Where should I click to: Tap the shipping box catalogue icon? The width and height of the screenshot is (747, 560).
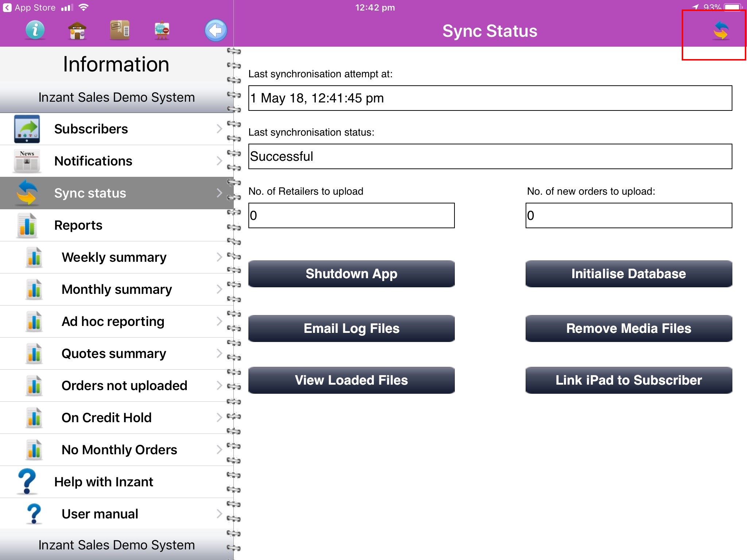120,30
